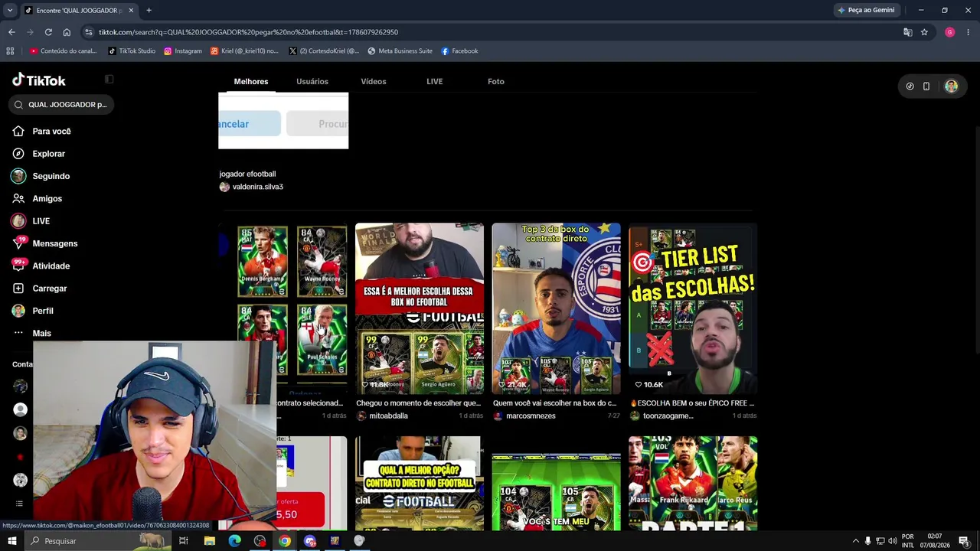Open a new browser tab

[149, 11]
